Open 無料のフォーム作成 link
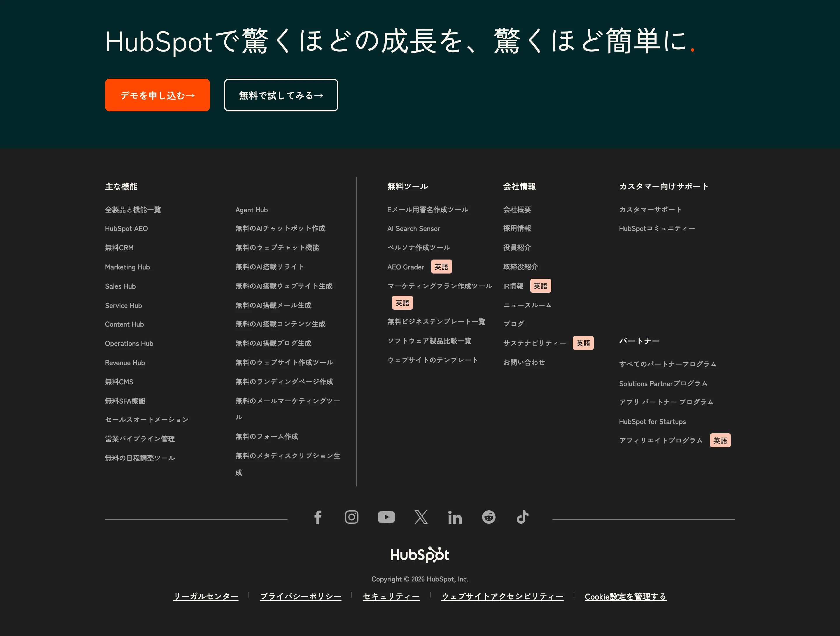 pyautogui.click(x=267, y=437)
